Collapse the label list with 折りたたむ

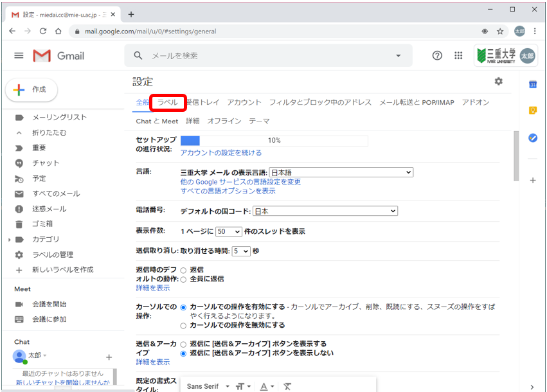pyautogui.click(x=49, y=132)
